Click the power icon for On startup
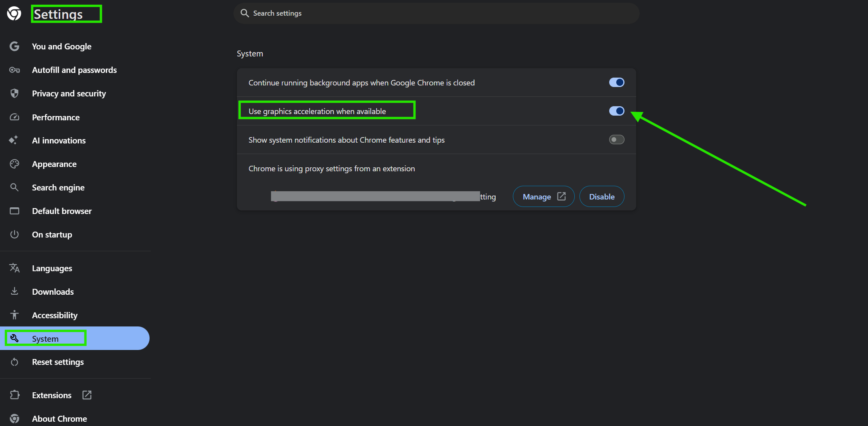Screen dimensions: 868x426 click(14, 234)
